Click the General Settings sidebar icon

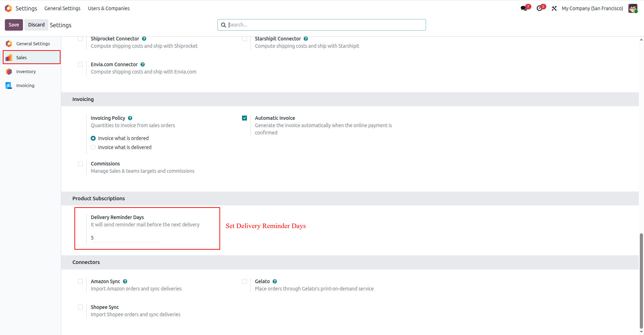(x=9, y=44)
